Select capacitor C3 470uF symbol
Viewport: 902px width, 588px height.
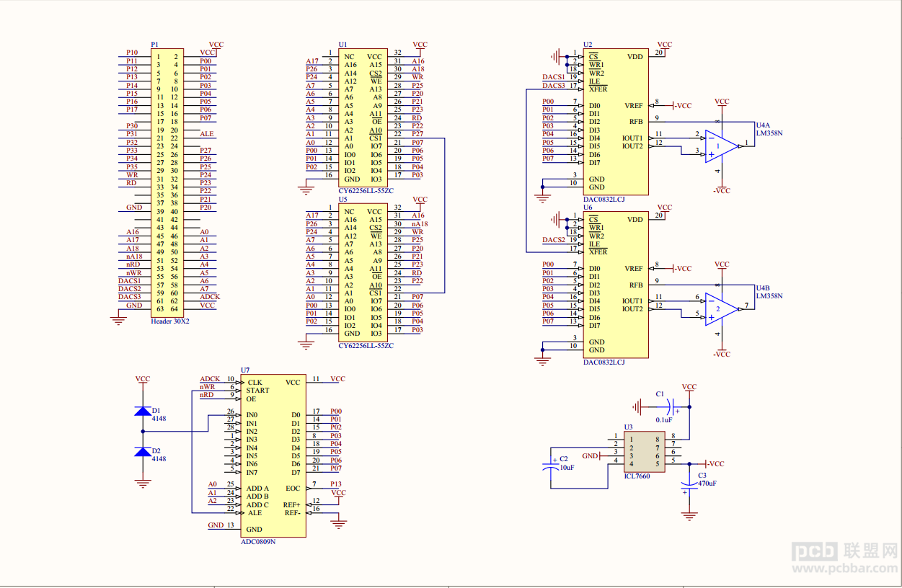click(690, 488)
